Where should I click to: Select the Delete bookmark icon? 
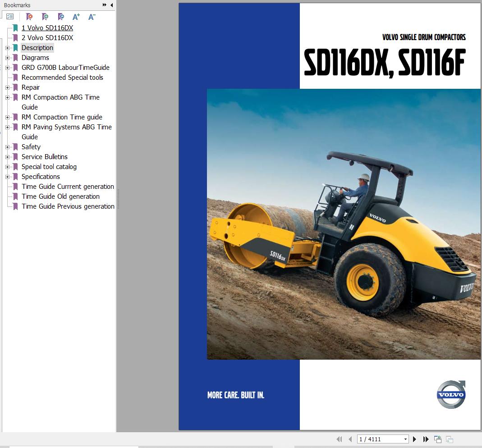pyautogui.click(x=29, y=17)
